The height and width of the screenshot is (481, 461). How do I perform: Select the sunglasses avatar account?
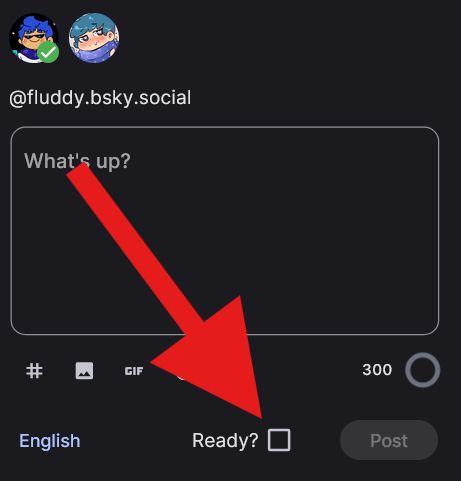[x=34, y=38]
